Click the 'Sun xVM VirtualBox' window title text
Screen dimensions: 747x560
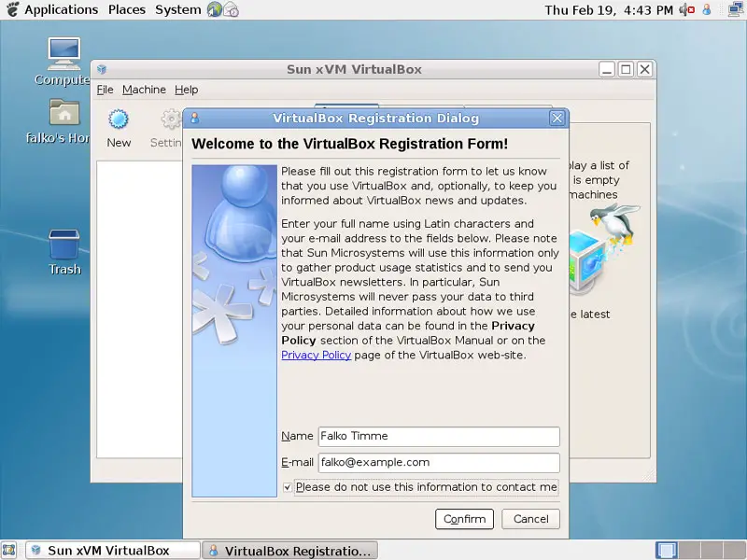[x=354, y=69]
